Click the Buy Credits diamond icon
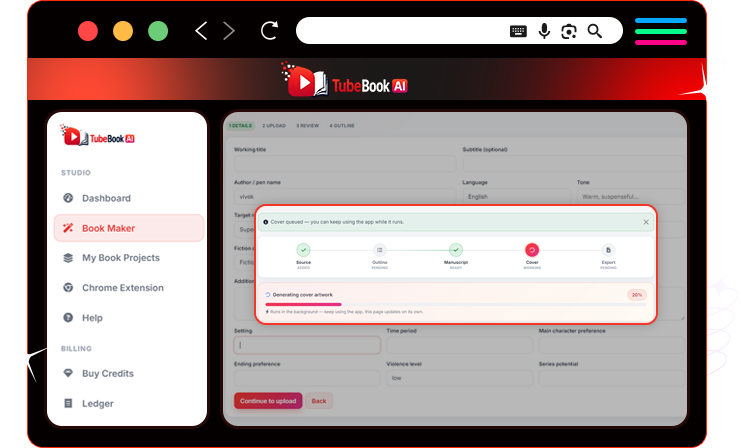Screen dimensions: 741x448 tap(68, 373)
